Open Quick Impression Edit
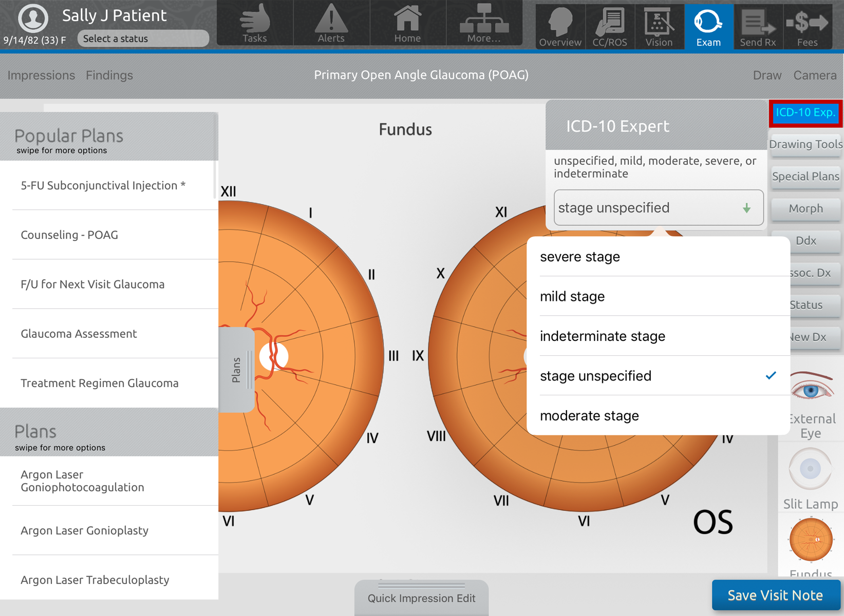844x616 pixels. 421,598
